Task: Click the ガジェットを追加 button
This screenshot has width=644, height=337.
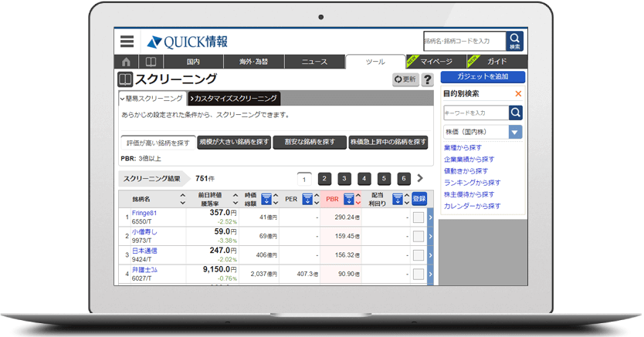Action: pos(483,76)
